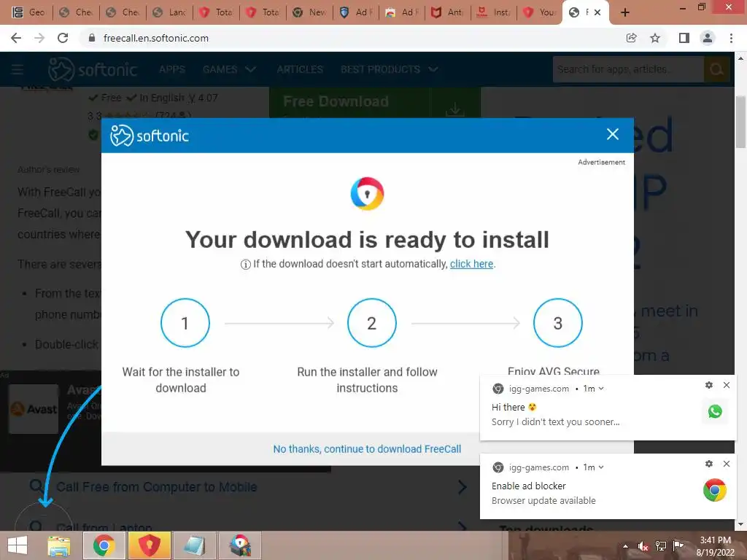747x560 pixels.
Task: Click the page vertical scrollbar thumb
Action: pyautogui.click(x=740, y=122)
